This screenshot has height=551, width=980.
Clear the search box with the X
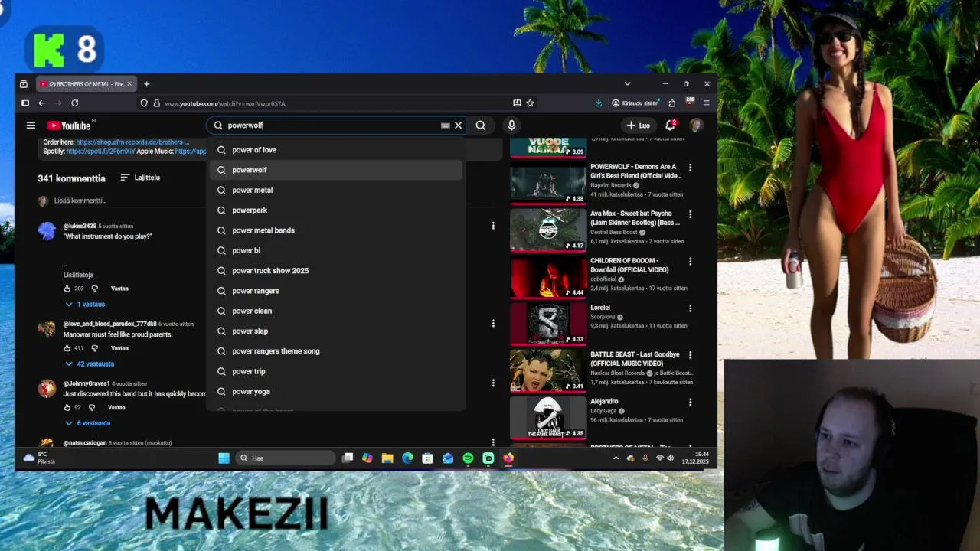coord(458,126)
